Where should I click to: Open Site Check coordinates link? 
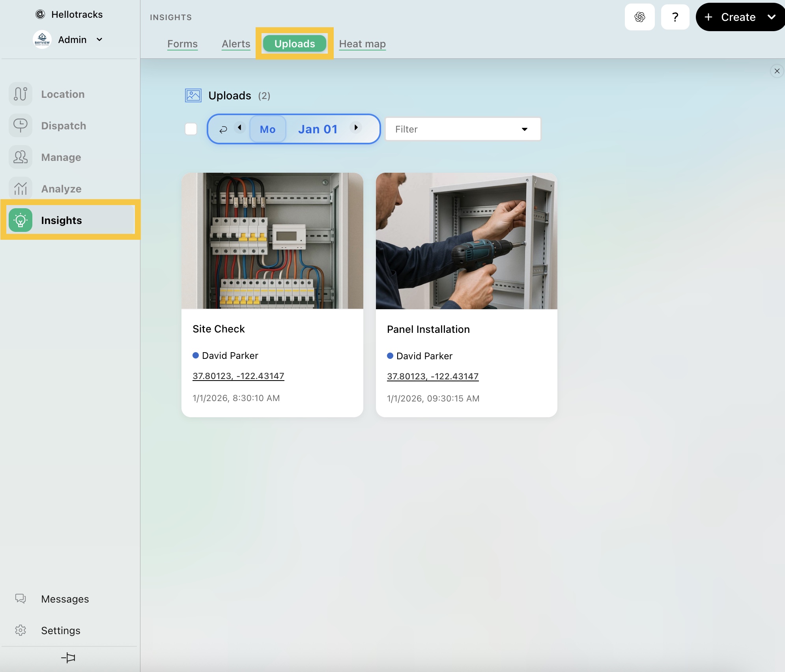(x=238, y=376)
